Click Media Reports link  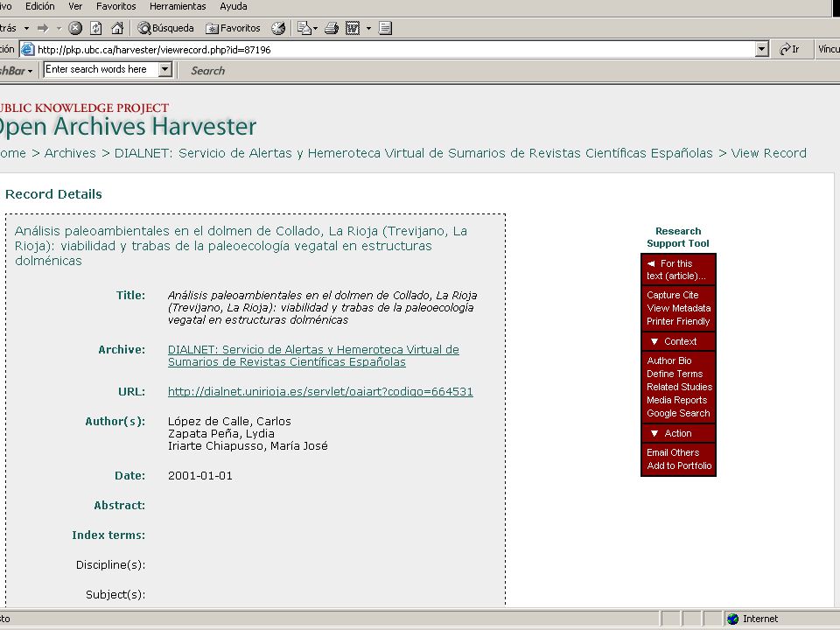click(676, 400)
